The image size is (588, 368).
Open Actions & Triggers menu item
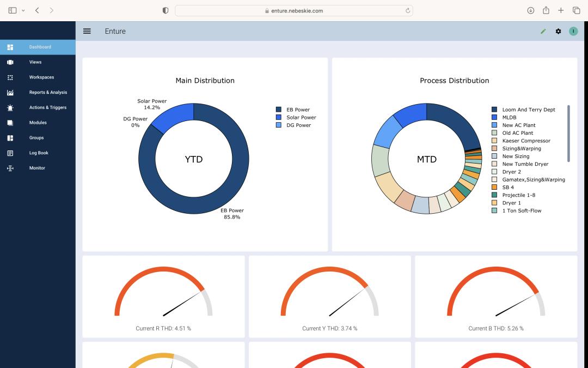38,108
